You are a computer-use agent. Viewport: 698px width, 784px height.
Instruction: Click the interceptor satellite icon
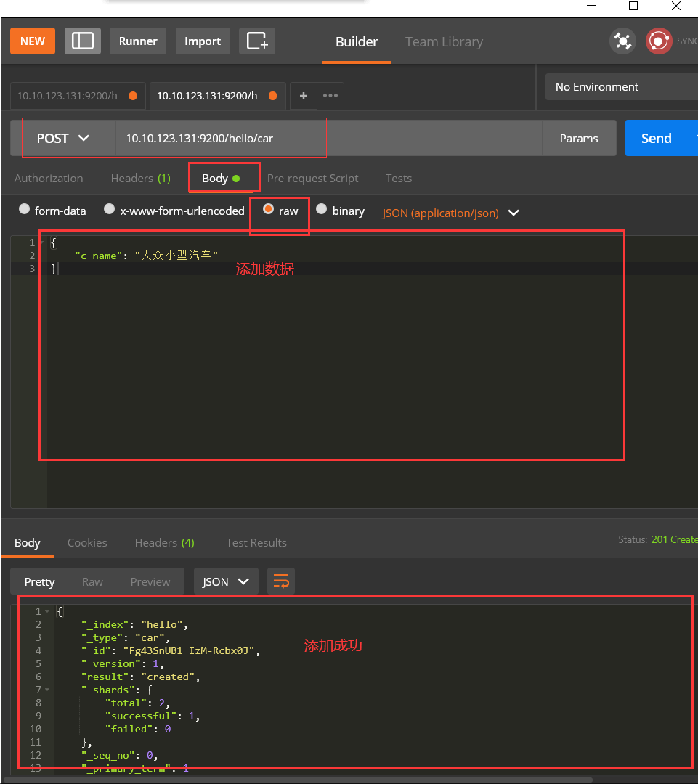622,41
